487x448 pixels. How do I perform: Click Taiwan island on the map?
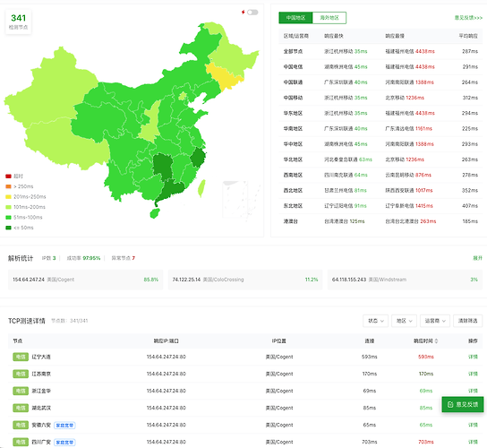202,188
